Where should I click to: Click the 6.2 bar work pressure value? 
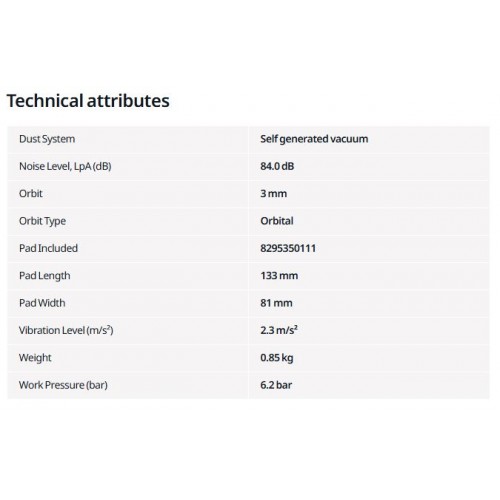276,385
